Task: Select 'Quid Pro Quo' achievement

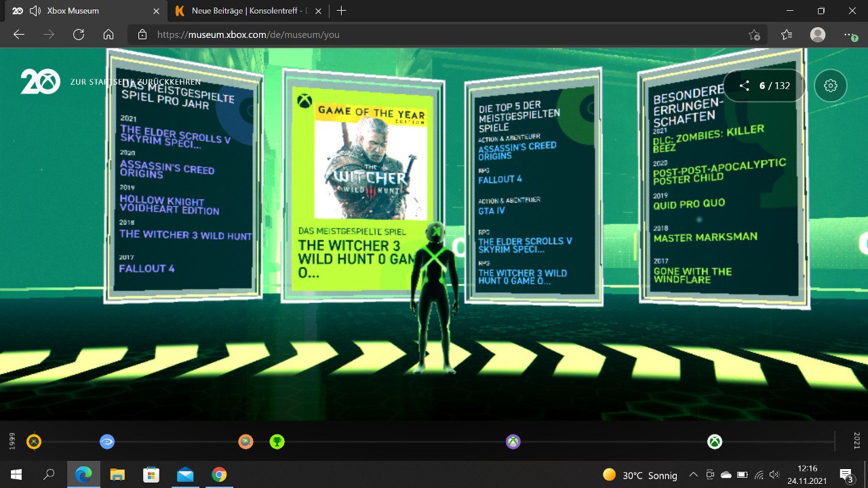Action: click(689, 203)
